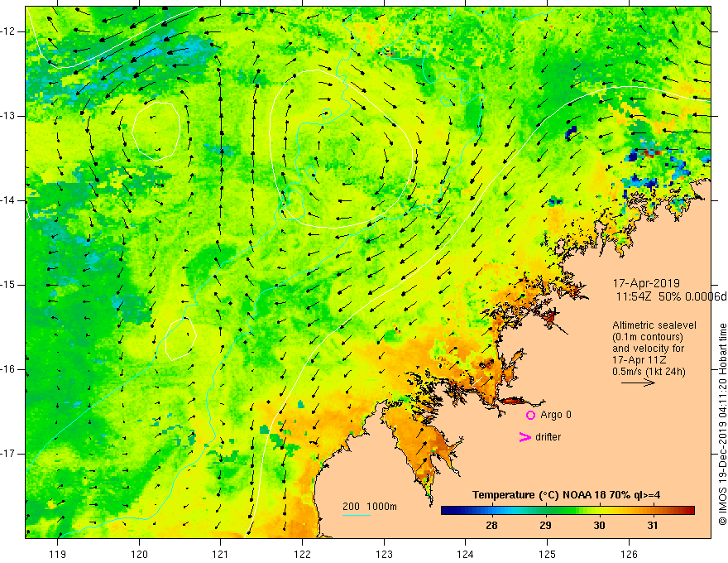Click the 'Altimetric sealevel' legend text
This screenshot has height=563, width=728.
click(x=654, y=325)
